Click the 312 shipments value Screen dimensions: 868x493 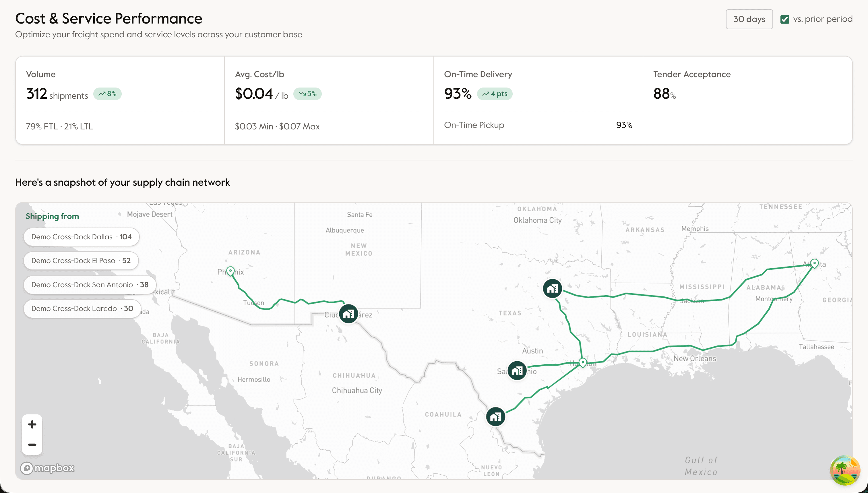(57, 94)
